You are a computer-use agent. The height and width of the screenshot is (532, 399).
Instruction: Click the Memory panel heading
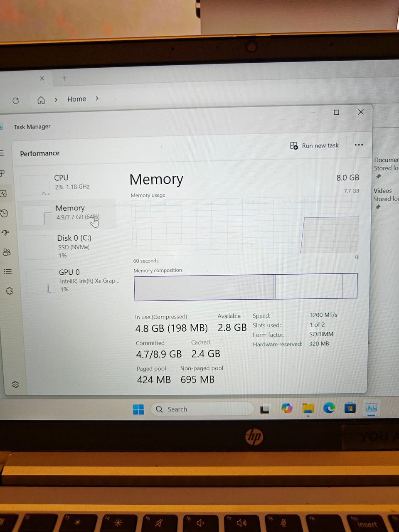point(156,179)
